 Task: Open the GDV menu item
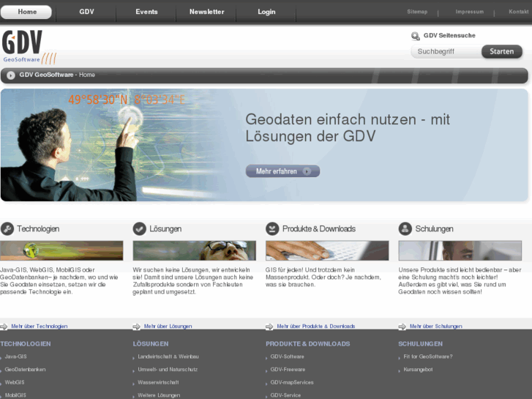(x=86, y=12)
